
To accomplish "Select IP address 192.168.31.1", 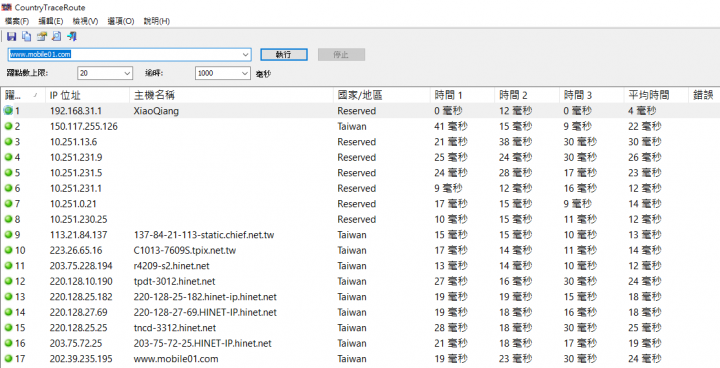I will [x=76, y=111].
